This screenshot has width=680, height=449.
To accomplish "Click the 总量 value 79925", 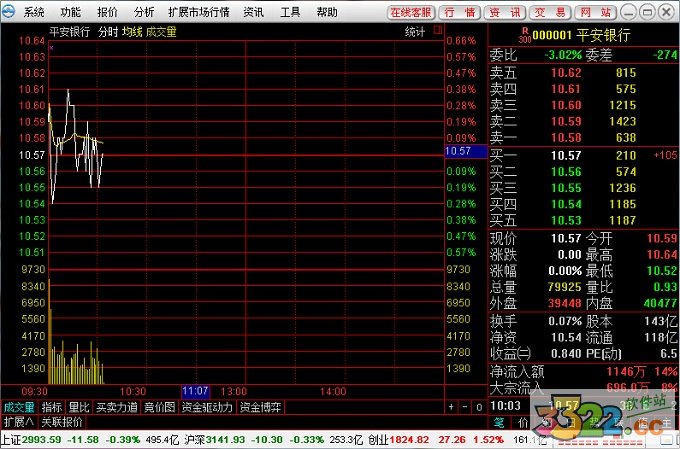I will [564, 287].
